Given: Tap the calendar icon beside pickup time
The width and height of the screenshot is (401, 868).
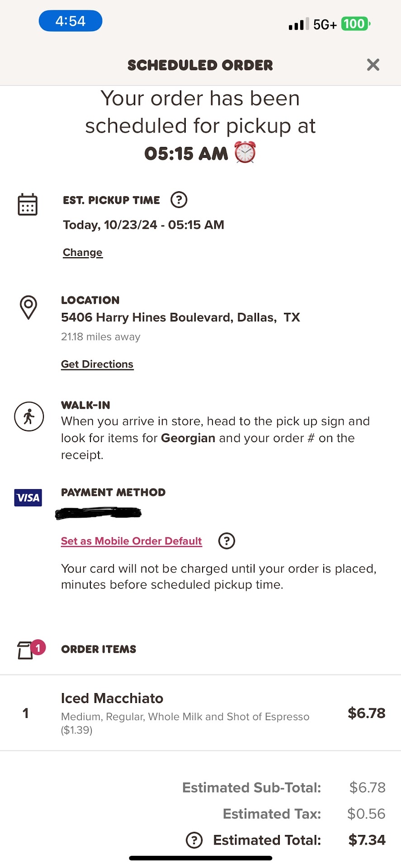Looking at the screenshot, I should 28,204.
